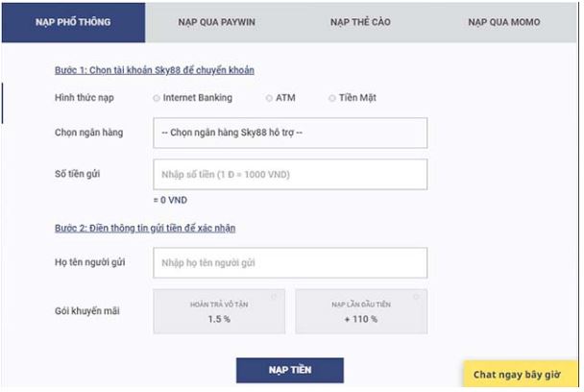Choose the Tiền Mặt radio option
The image size is (584, 392).
332,98
